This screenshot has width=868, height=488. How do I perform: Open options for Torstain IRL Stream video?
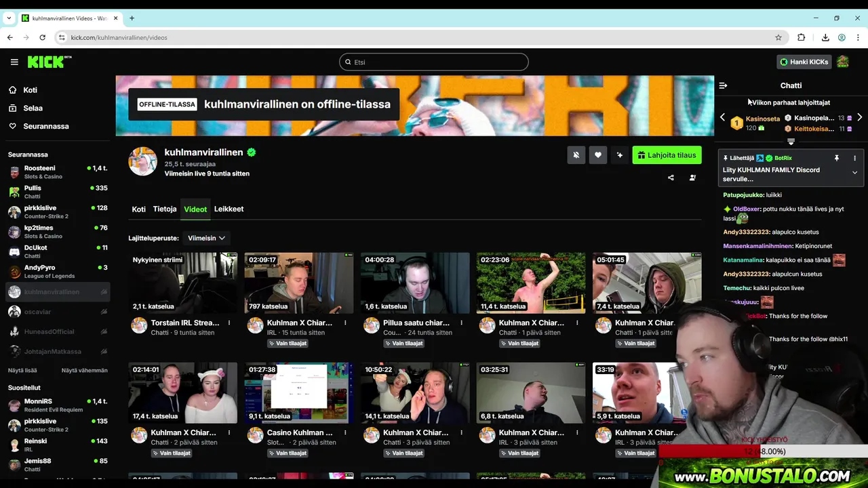click(229, 323)
